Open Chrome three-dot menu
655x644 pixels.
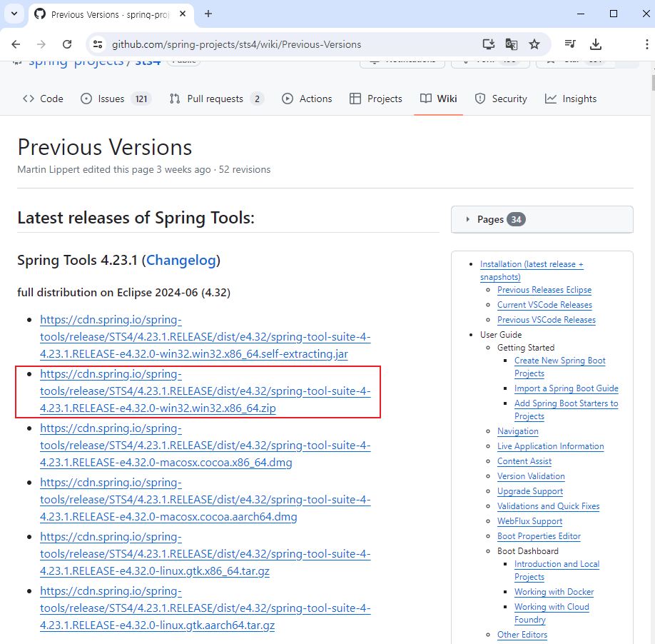tap(646, 44)
